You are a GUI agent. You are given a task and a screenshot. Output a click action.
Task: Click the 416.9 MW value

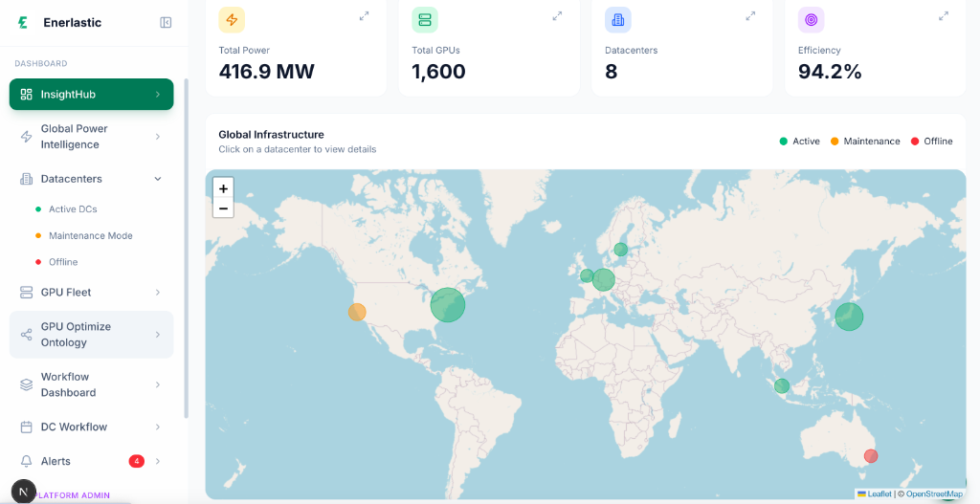click(266, 72)
